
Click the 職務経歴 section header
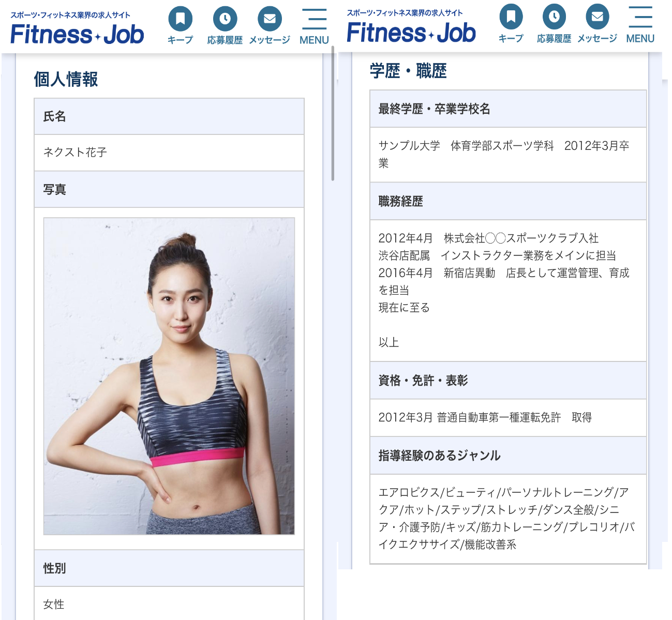click(509, 201)
